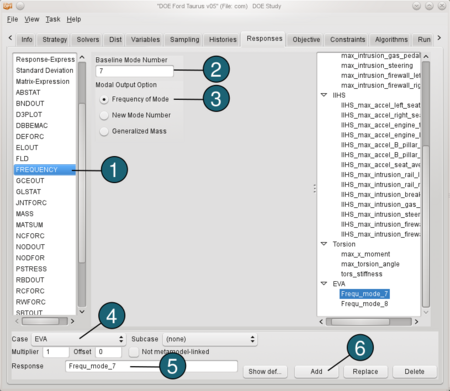450x391 pixels.
Task: Click the response tree horizontal scroll left arrow
Action: [x=321, y=322]
